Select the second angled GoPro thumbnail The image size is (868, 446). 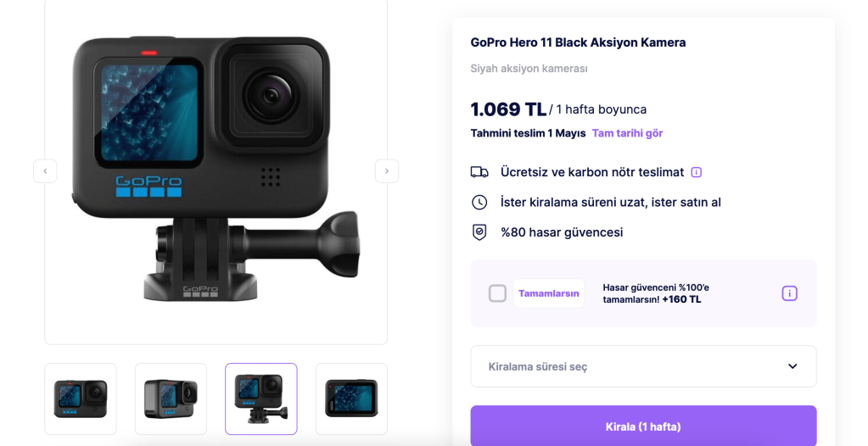click(x=171, y=399)
